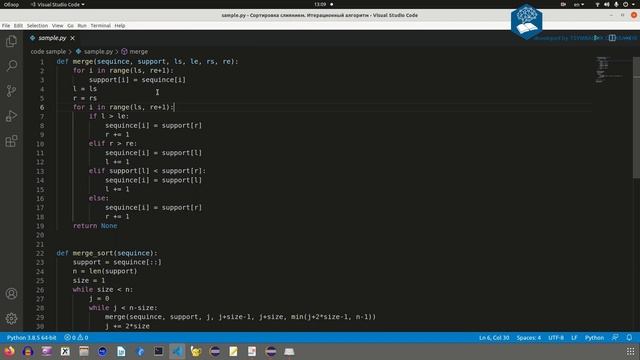Viewport: 640px width, 360px height.
Task: Open the Edit menu
Action: (18, 25)
